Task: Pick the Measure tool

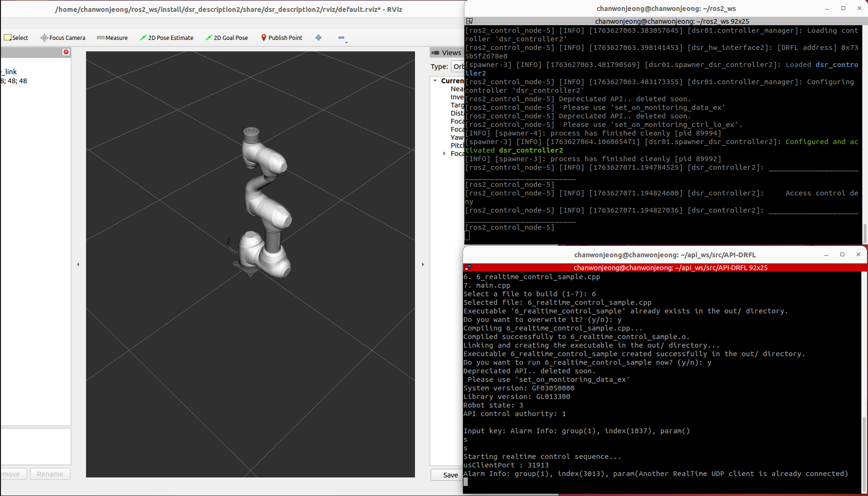Action: coord(112,38)
